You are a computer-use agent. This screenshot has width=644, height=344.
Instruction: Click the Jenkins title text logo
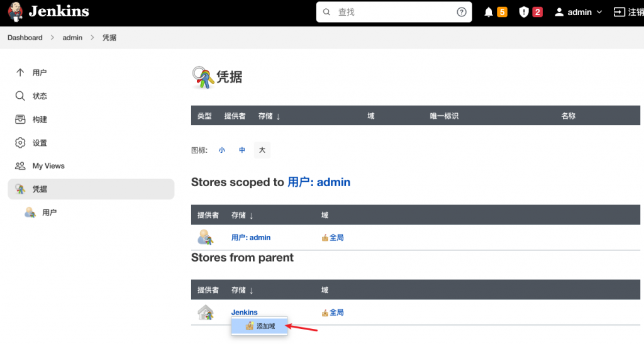58,11
